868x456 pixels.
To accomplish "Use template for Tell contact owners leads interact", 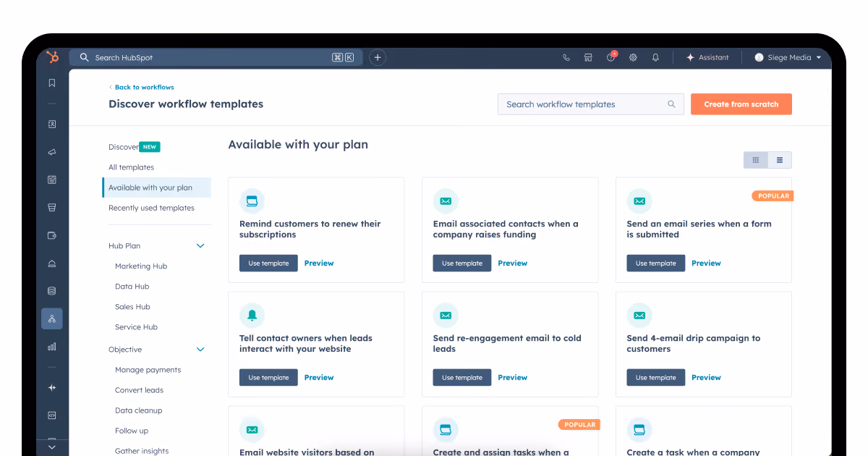I will pyautogui.click(x=268, y=378).
